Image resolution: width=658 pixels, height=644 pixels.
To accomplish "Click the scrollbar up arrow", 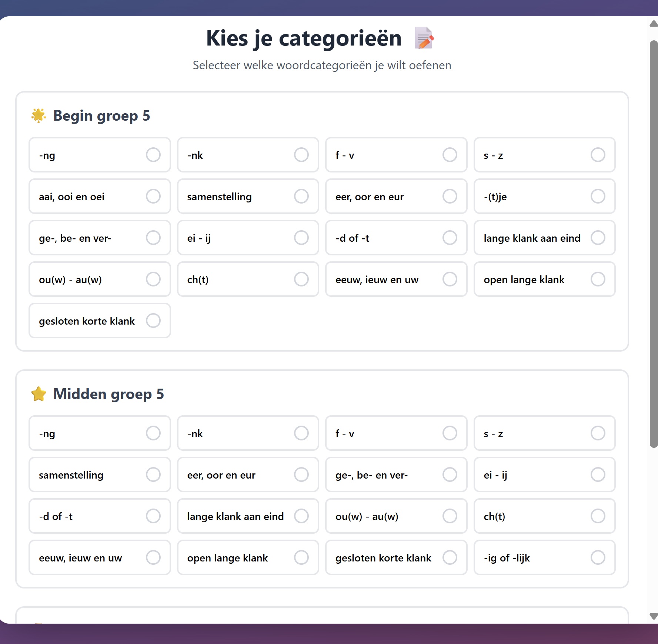I will click(x=654, y=24).
